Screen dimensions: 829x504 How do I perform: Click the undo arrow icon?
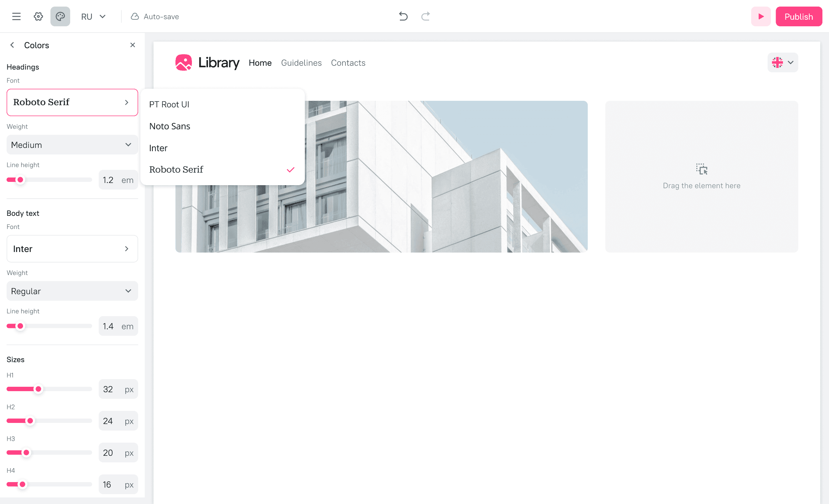click(403, 16)
